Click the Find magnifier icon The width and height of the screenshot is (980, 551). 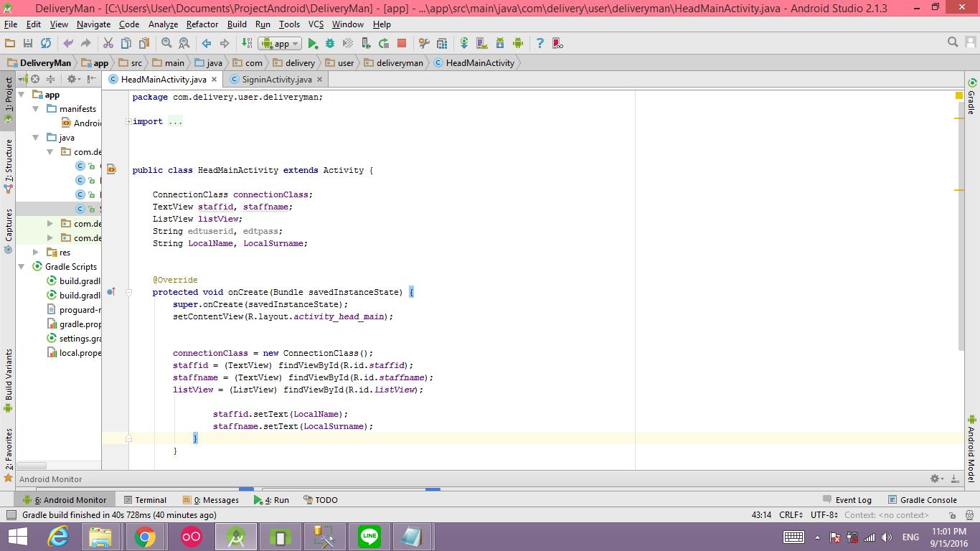click(166, 44)
